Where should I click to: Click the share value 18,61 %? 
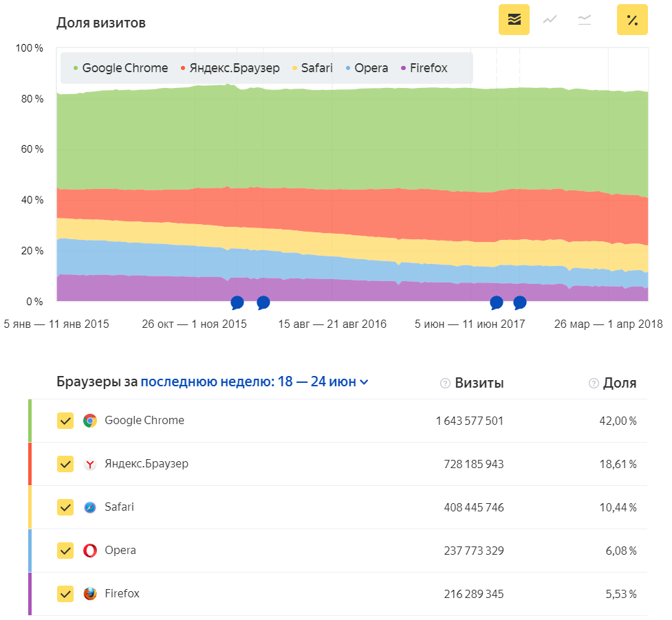[618, 464]
